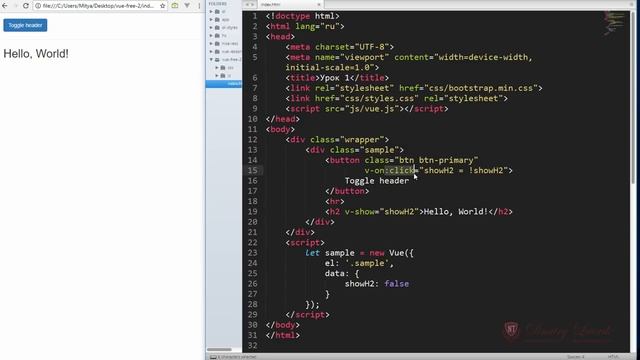Click the status bar panel switcher icon
This screenshot has height=360, width=640.
pyautogui.click(x=213, y=357)
